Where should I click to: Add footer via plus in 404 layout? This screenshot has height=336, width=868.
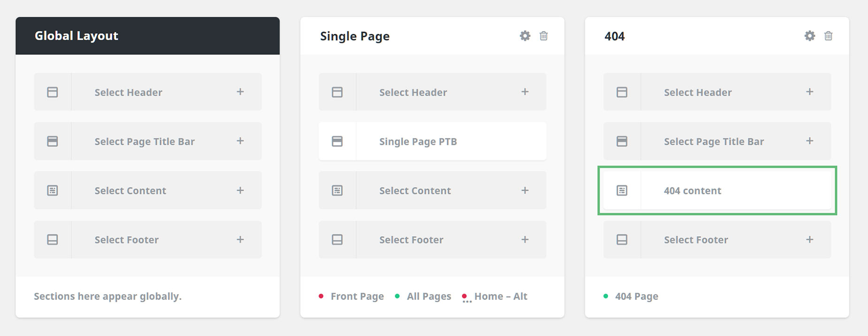[x=810, y=239]
